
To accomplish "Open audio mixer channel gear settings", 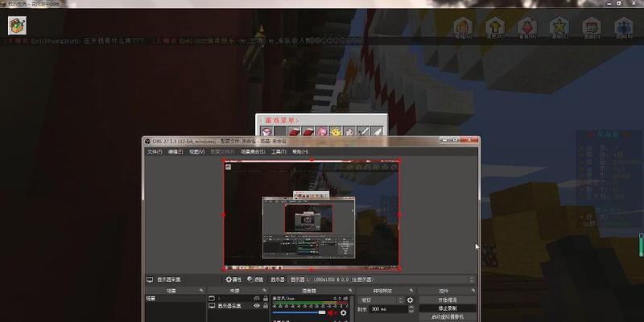I will (344, 313).
